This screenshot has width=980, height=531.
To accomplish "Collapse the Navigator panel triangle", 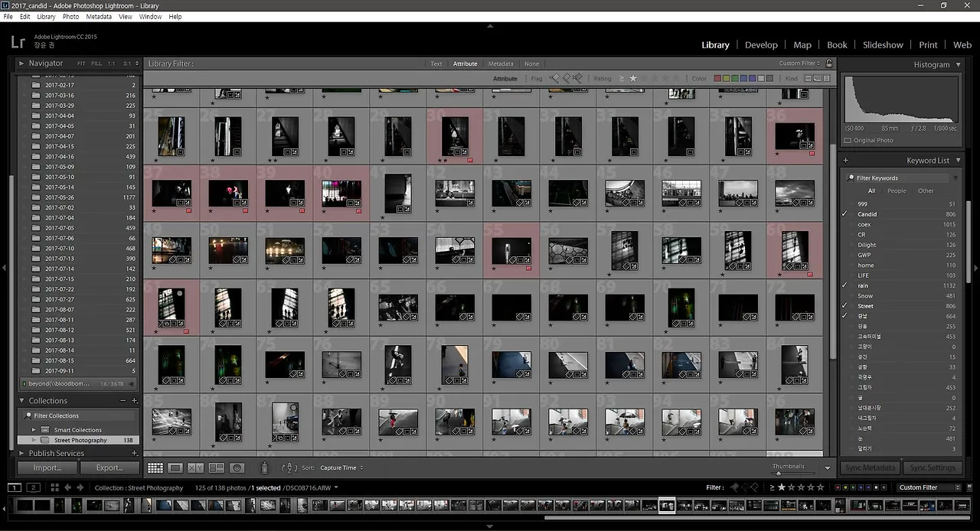I will pos(21,64).
